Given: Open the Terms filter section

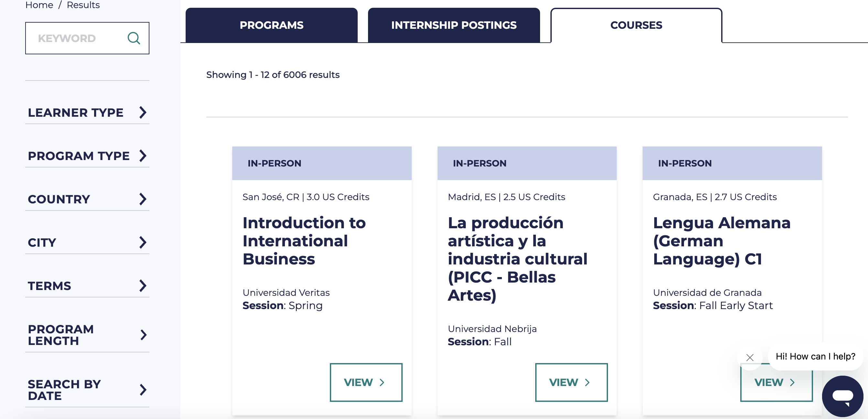Looking at the screenshot, I should pyautogui.click(x=87, y=285).
